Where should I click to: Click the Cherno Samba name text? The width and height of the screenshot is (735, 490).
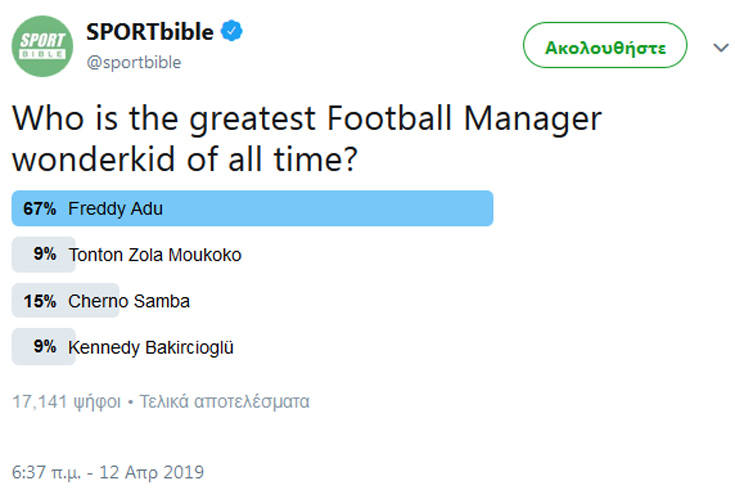[x=129, y=301]
